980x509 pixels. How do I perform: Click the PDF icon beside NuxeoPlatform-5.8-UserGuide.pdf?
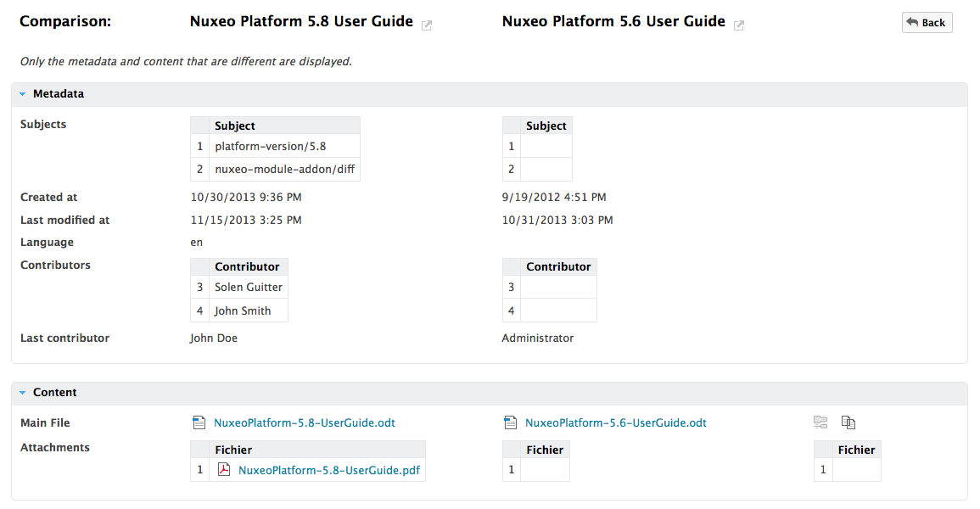(224, 470)
